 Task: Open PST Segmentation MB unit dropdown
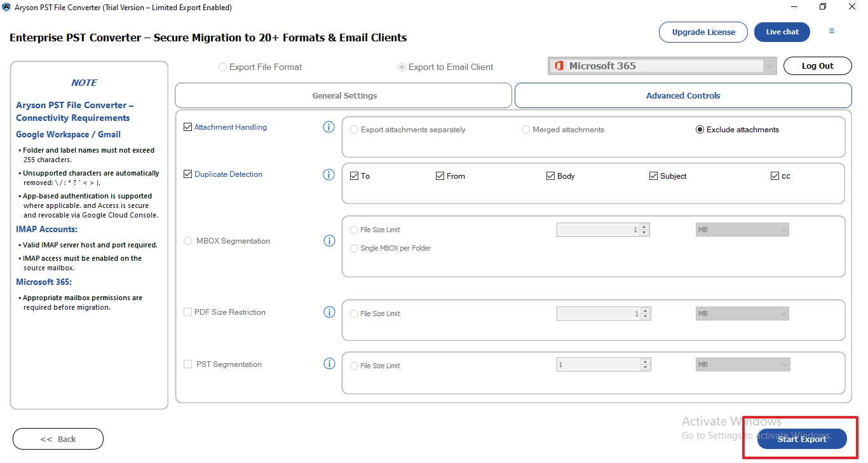[x=742, y=364]
